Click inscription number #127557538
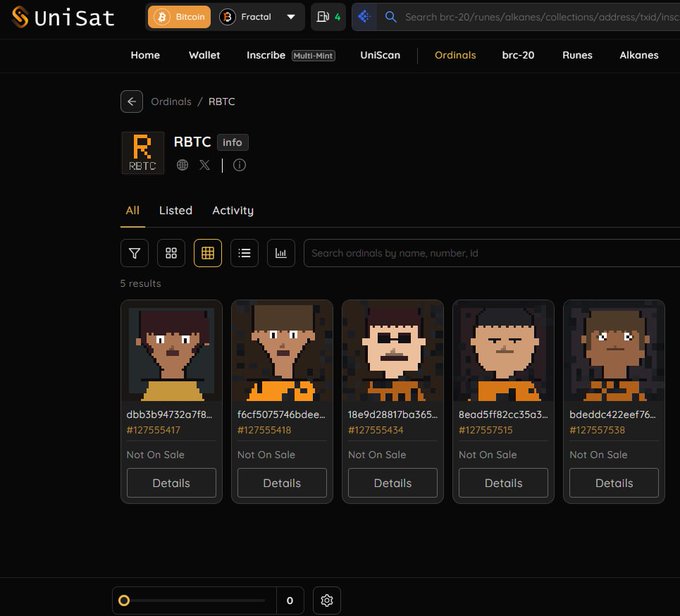This screenshot has width=680, height=616. point(597,430)
